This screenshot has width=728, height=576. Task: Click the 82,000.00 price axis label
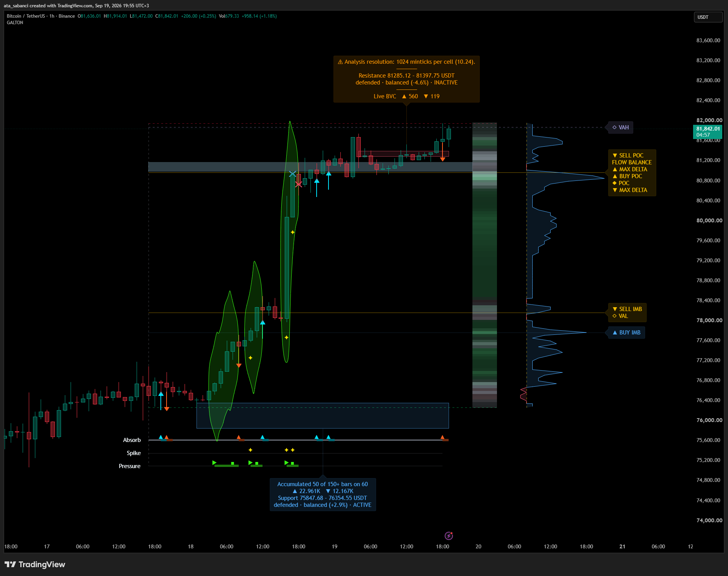pos(709,120)
